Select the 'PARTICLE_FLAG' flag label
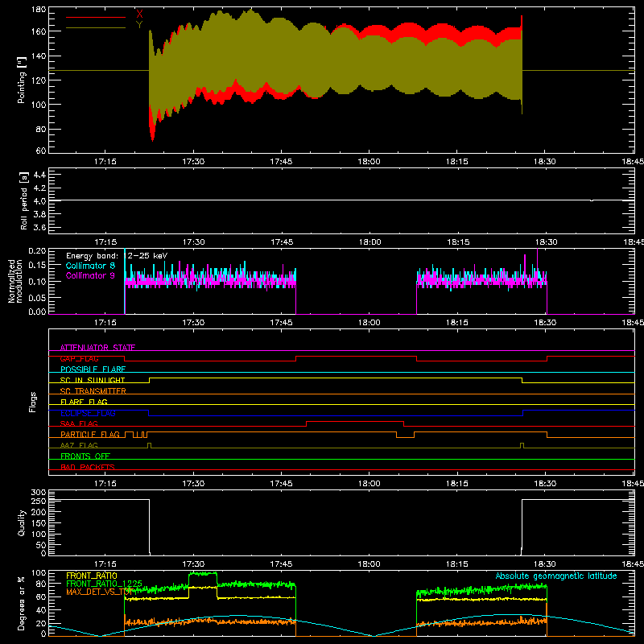This screenshot has height=644, width=644. [x=90, y=434]
